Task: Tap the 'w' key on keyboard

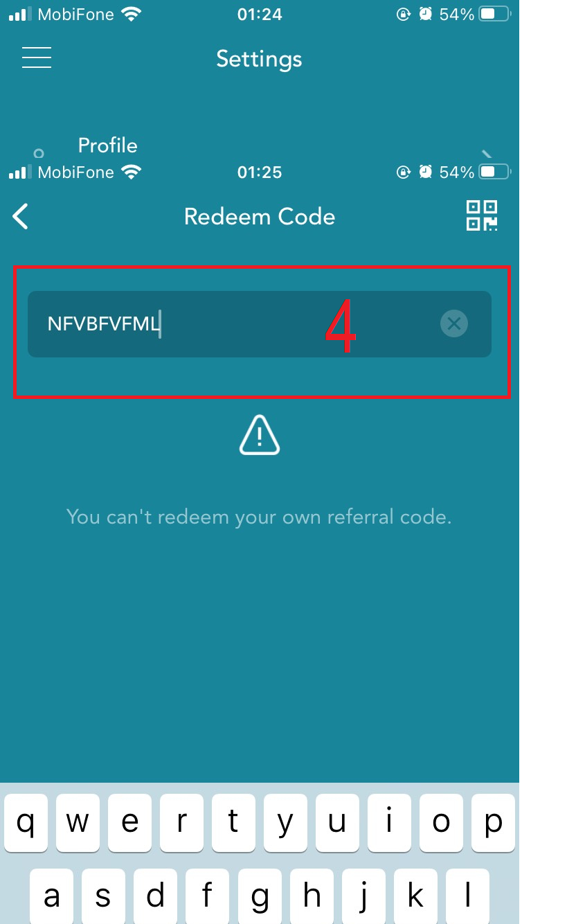Action: [78, 823]
